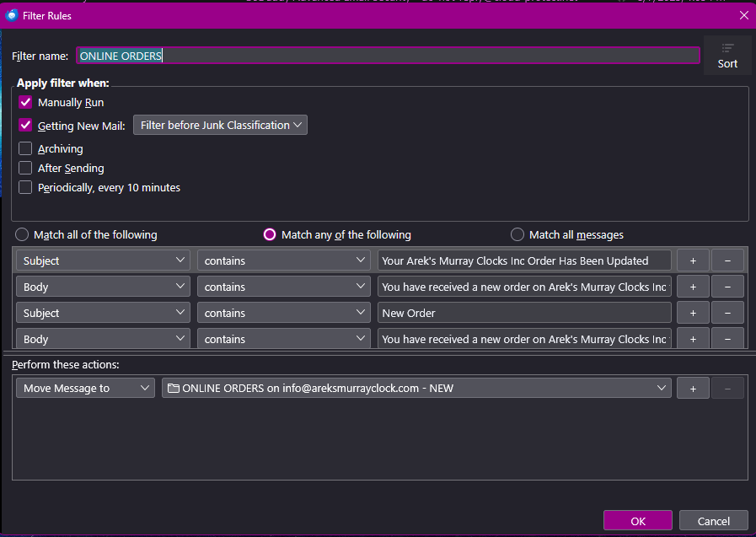Click the Cancel button
Screen dimensions: 756x537
tap(713, 520)
